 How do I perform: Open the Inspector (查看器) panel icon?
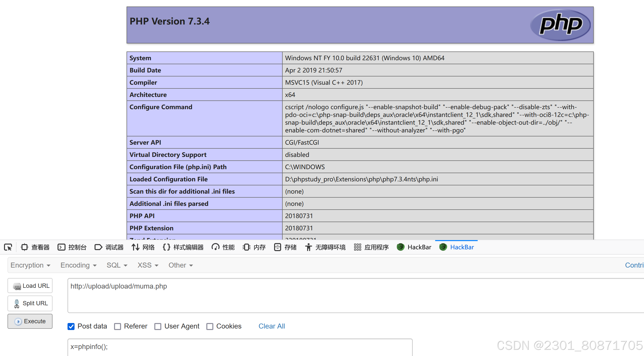click(x=25, y=247)
